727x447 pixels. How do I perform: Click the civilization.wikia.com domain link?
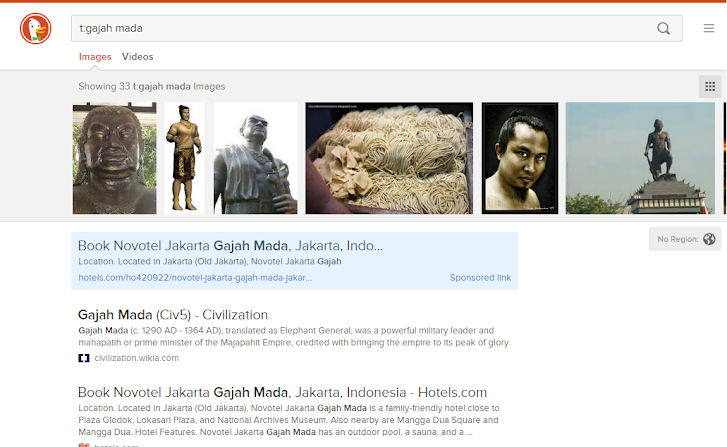[136, 358]
